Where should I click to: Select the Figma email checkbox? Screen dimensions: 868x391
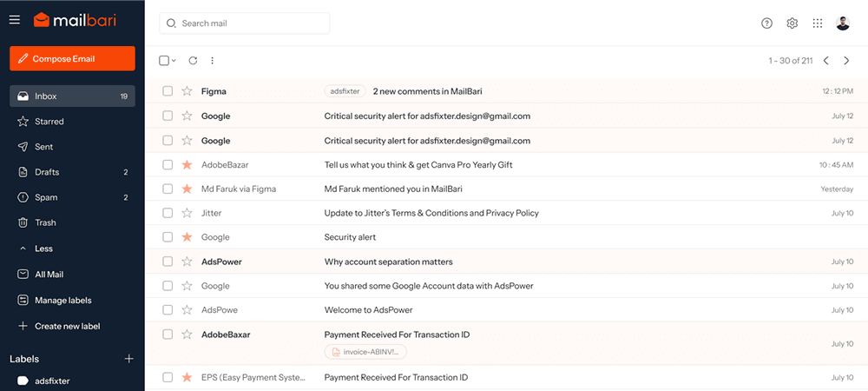point(168,91)
